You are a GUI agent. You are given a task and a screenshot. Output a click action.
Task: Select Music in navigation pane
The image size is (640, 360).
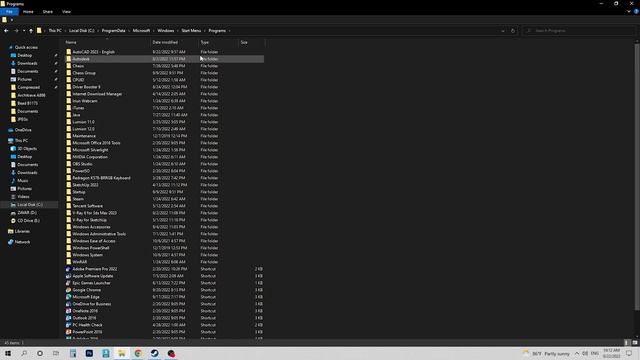coord(22,180)
